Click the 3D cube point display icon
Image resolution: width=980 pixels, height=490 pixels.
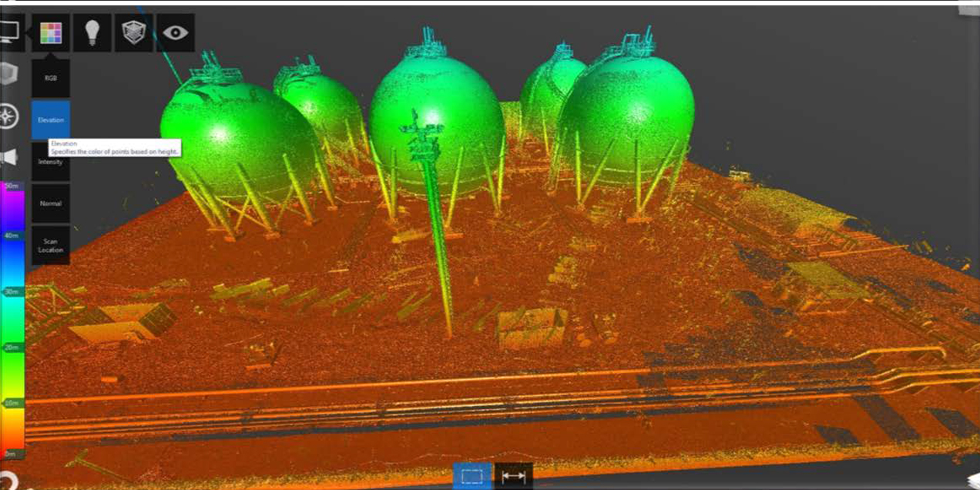(x=134, y=33)
